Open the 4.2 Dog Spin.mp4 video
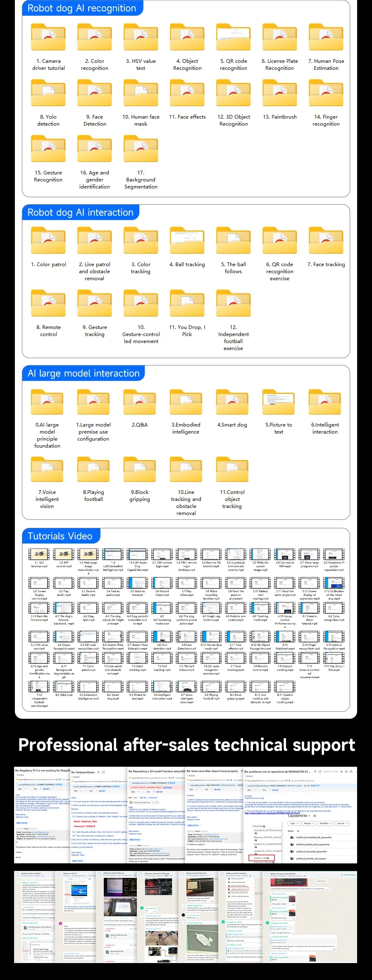Image resolution: width=372 pixels, height=980 pixels. tap(88, 608)
